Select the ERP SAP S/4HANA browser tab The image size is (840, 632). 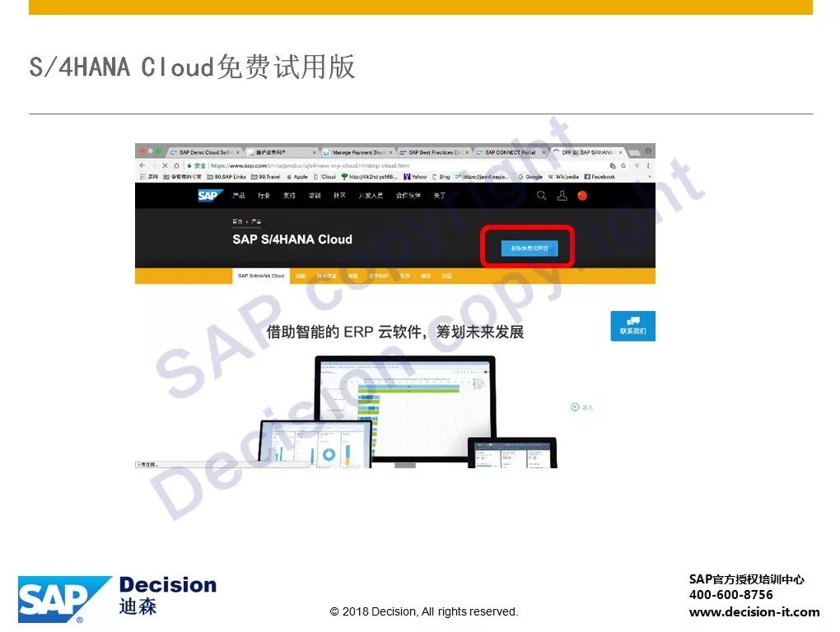[588, 152]
